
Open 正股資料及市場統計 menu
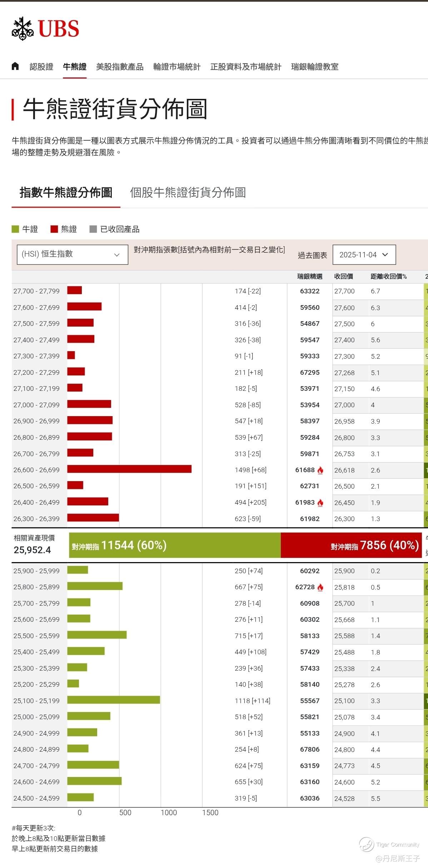pyautogui.click(x=246, y=67)
